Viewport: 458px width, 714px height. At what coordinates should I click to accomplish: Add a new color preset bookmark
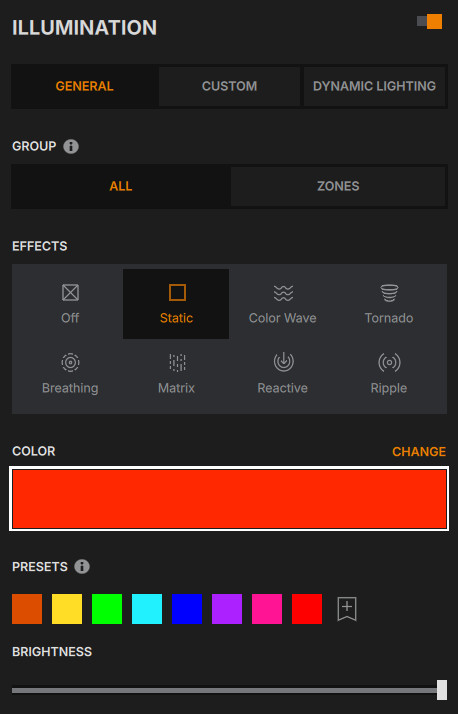[347, 609]
